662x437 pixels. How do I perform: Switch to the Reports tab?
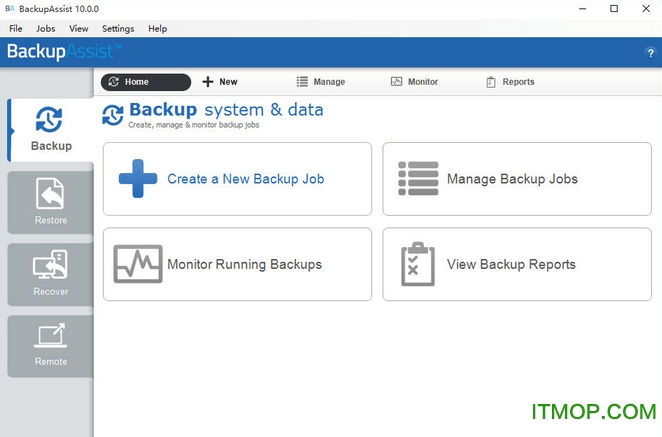tap(510, 82)
